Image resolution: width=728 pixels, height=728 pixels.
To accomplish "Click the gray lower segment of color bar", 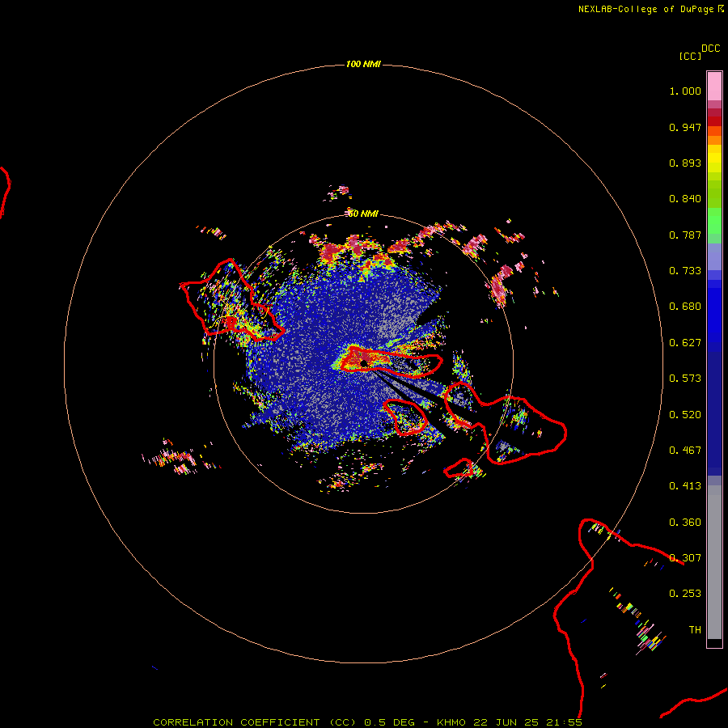I will coord(714,562).
